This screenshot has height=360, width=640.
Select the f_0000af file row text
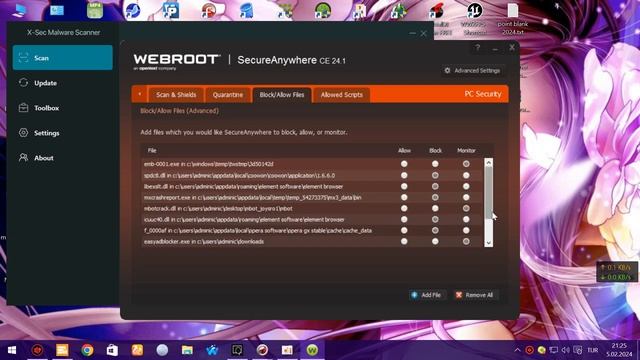(x=258, y=231)
